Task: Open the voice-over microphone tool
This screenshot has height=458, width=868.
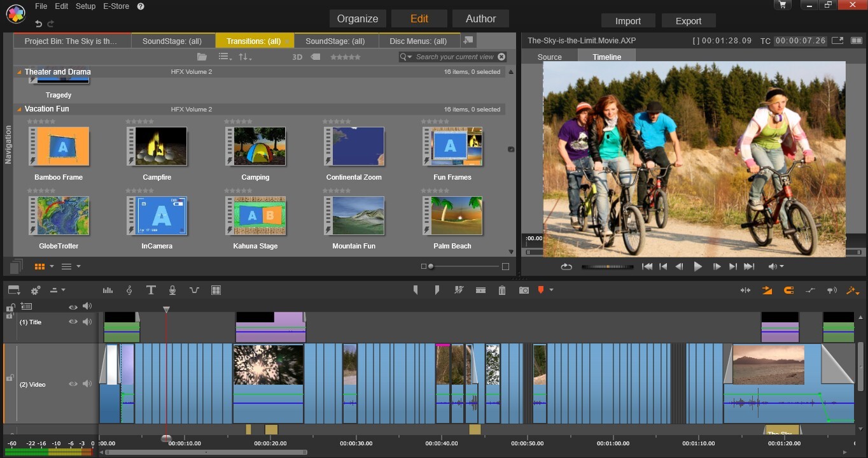Action: click(172, 290)
